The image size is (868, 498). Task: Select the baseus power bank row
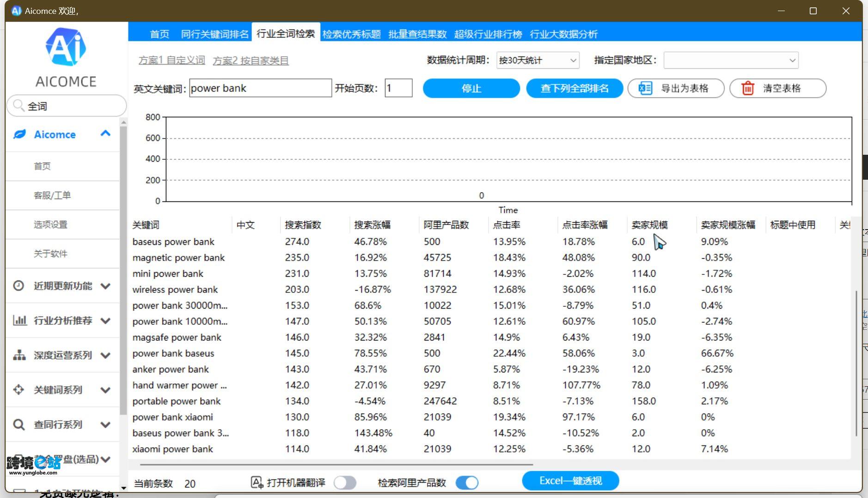tap(490, 242)
